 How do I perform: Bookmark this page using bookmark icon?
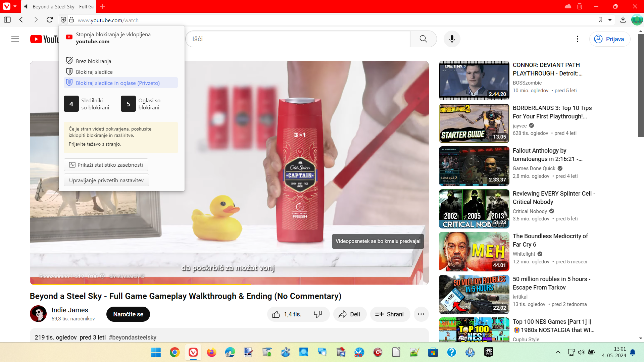tap(600, 20)
